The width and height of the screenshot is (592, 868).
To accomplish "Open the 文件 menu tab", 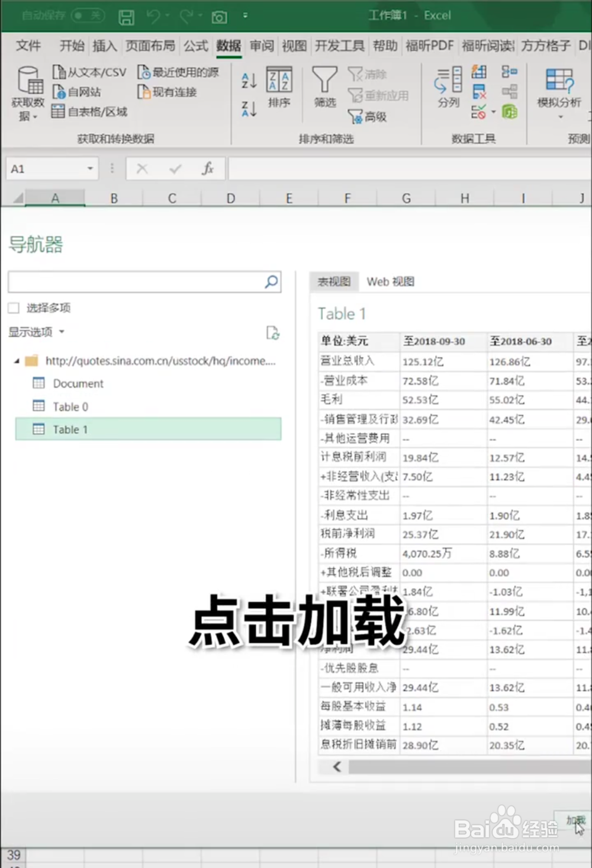I will (x=28, y=46).
